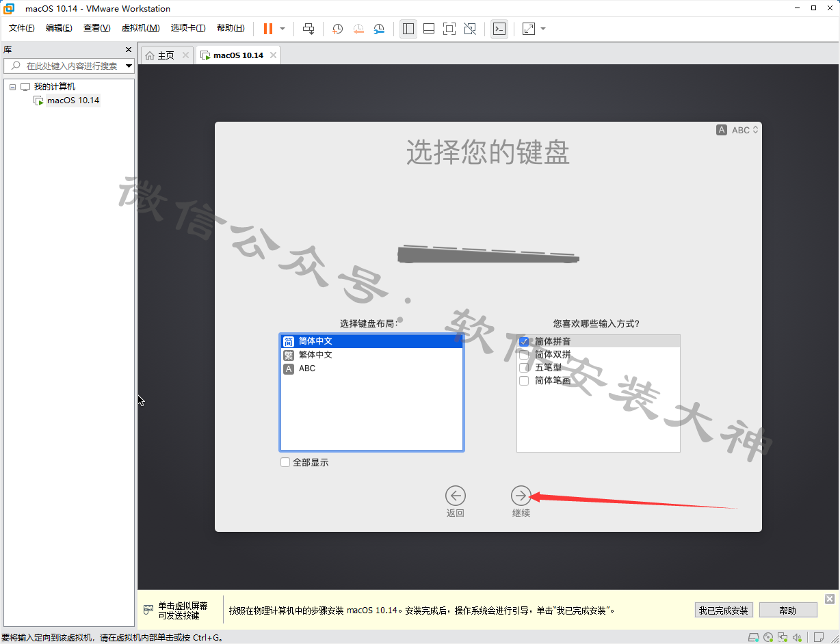Toggle the thumbnail bar view icon
Screen dimensions: 840x644
429,29
